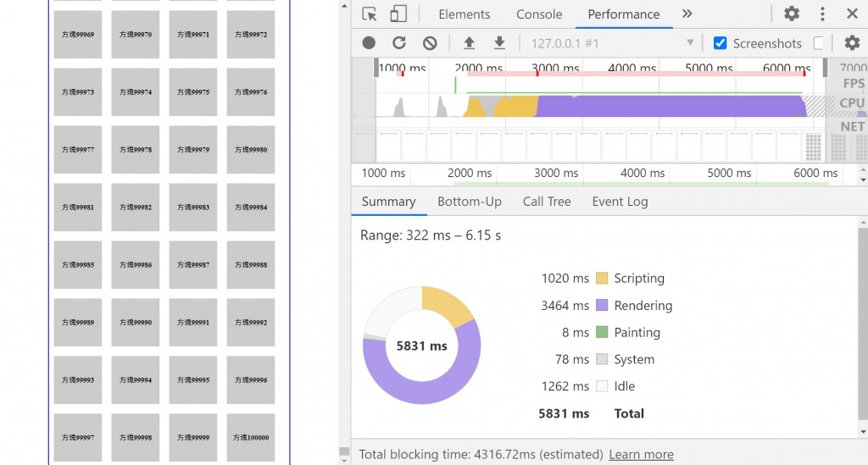Open the 127.0.0.1 #1 recording dropdown

pos(612,43)
